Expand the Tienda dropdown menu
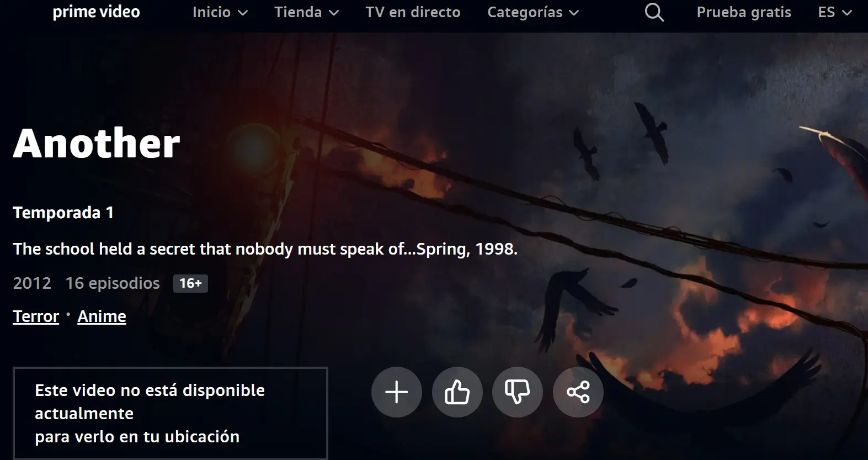 point(307,12)
